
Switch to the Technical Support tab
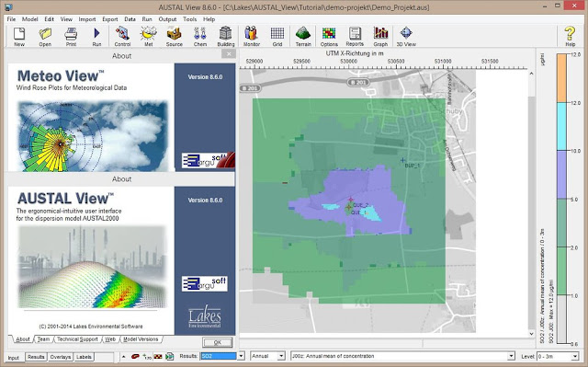tap(77, 339)
